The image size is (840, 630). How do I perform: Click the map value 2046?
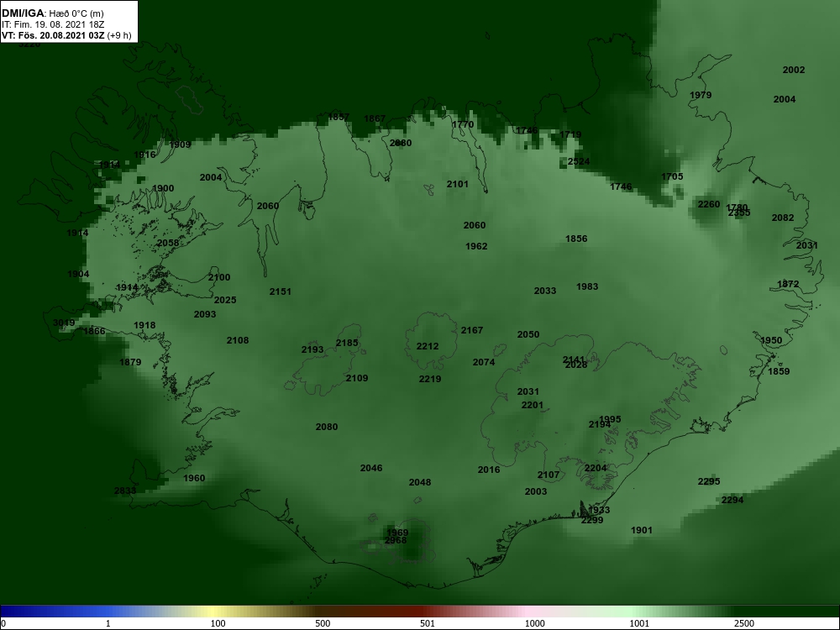371,468
